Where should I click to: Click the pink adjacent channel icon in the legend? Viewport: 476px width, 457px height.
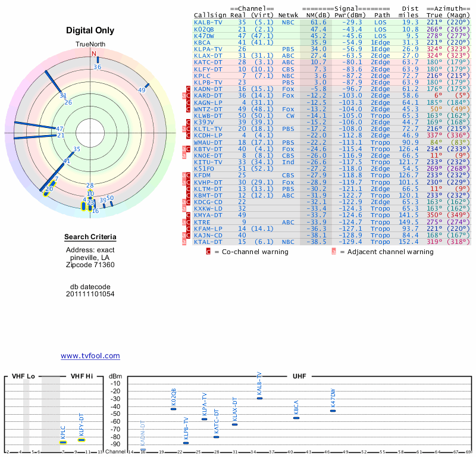pos(334,252)
